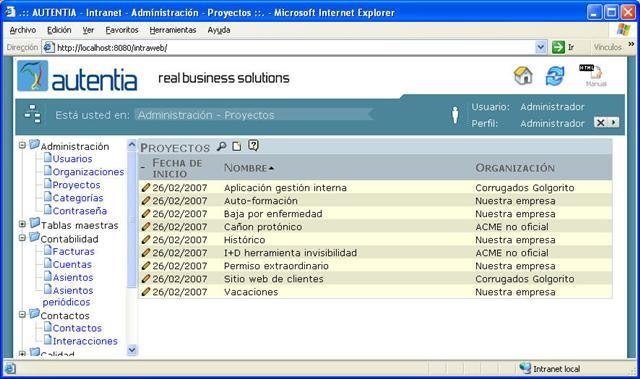Image resolution: width=640 pixels, height=379 pixels.
Task: Edit the I+D herramienta invisibilidad pencil icon
Action: click(x=146, y=253)
